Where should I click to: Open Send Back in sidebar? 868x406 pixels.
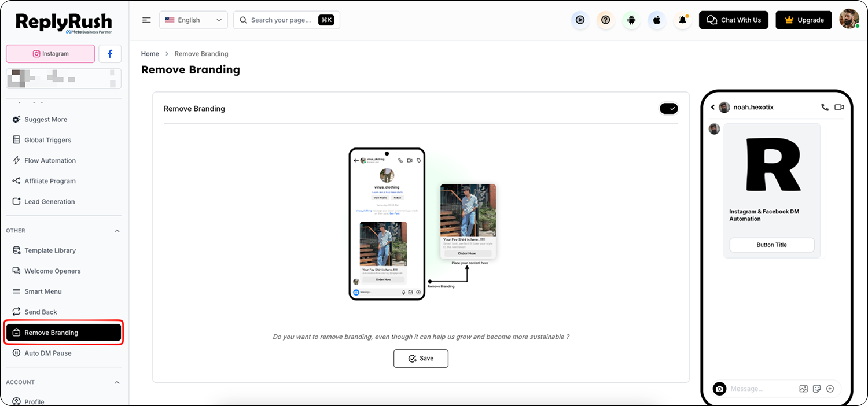pyautogui.click(x=64, y=312)
